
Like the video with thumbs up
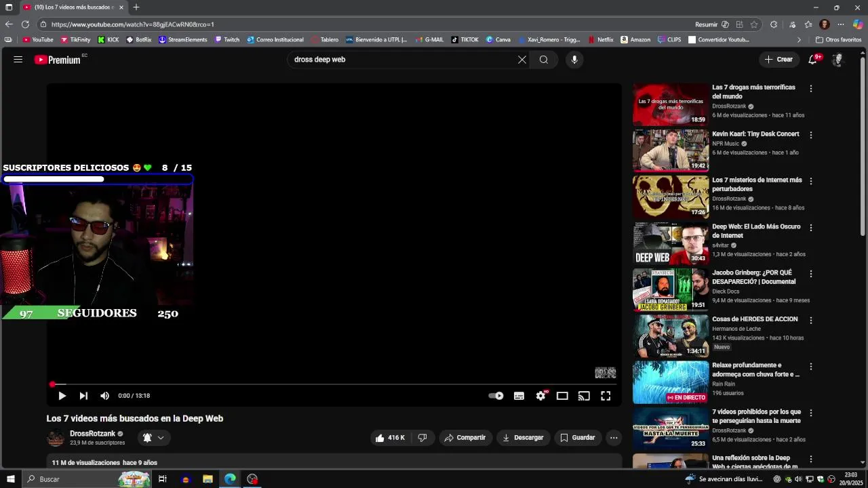point(389,438)
